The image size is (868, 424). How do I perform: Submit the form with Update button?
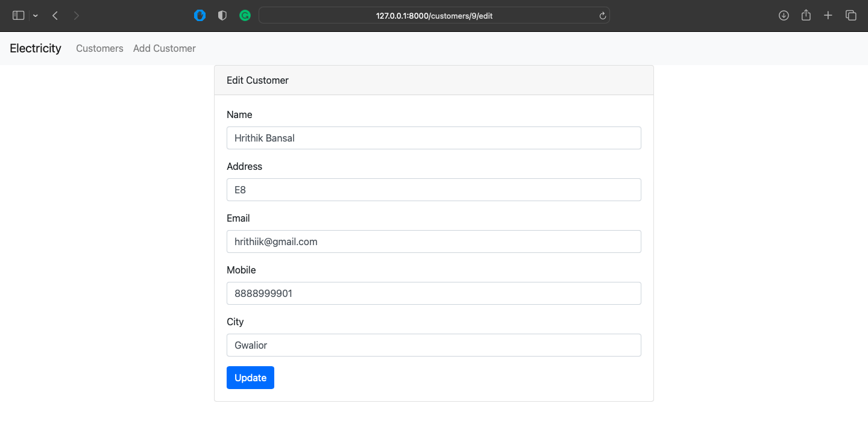point(250,378)
